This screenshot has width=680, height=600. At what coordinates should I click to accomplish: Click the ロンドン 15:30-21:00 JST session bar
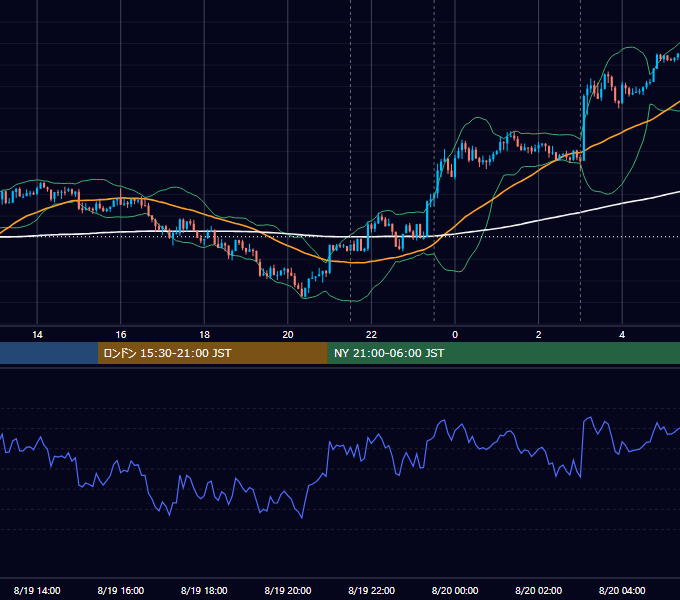(x=212, y=353)
